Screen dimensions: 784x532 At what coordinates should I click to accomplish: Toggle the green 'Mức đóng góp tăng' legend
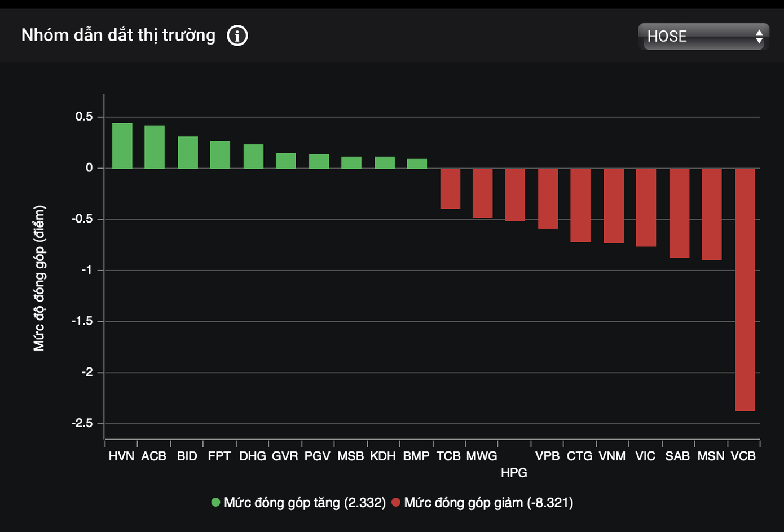click(x=298, y=503)
